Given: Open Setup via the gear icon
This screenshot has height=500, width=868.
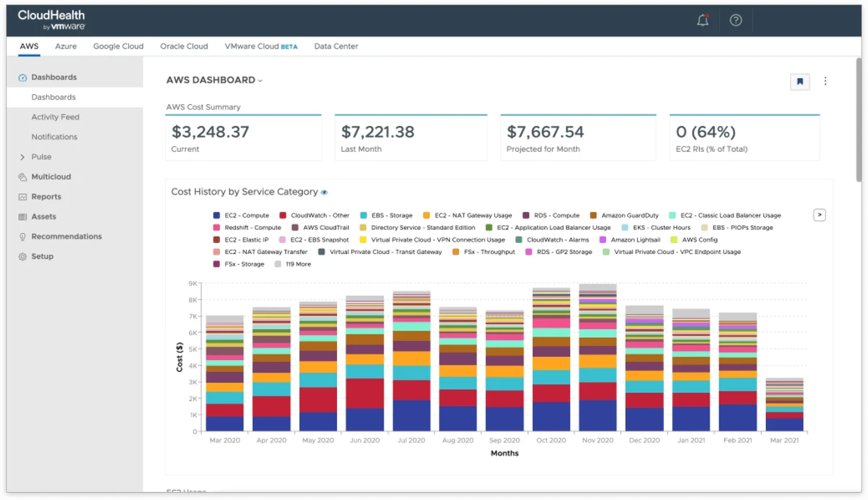Looking at the screenshot, I should click(x=22, y=256).
